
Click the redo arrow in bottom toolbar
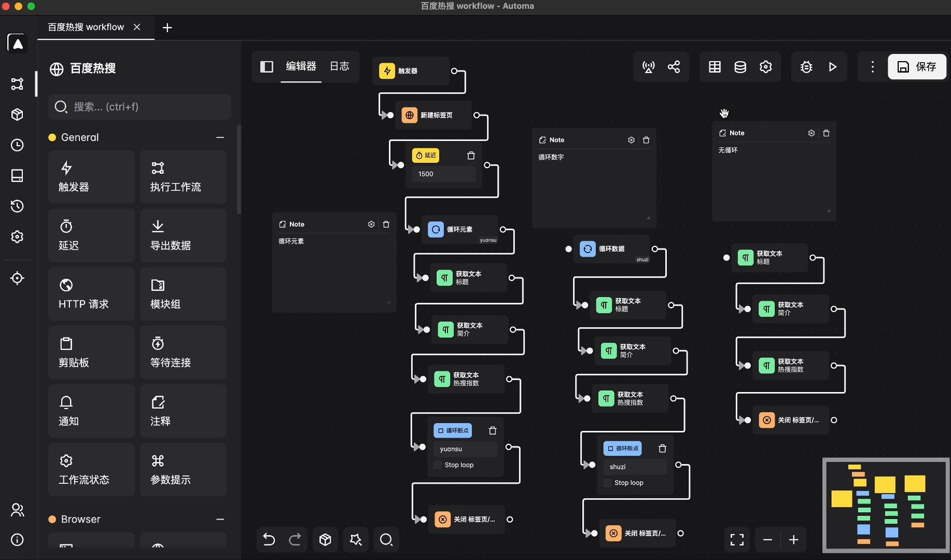(x=295, y=540)
